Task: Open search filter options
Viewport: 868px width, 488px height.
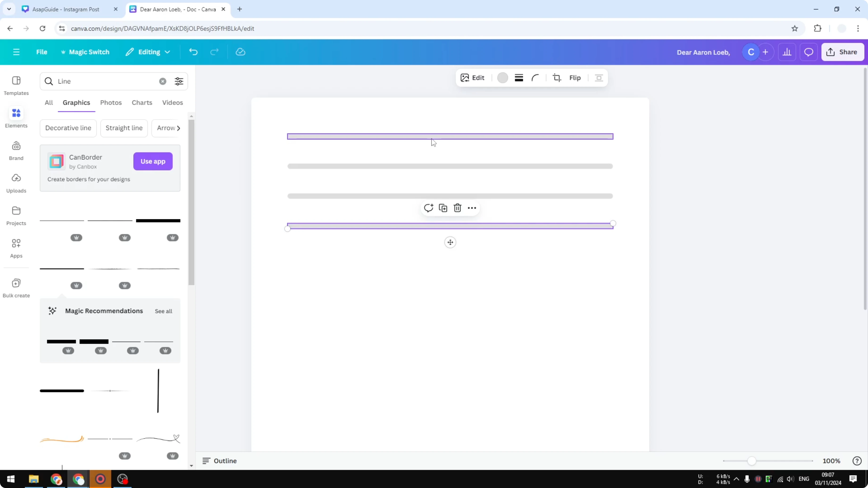Action: coord(179,81)
